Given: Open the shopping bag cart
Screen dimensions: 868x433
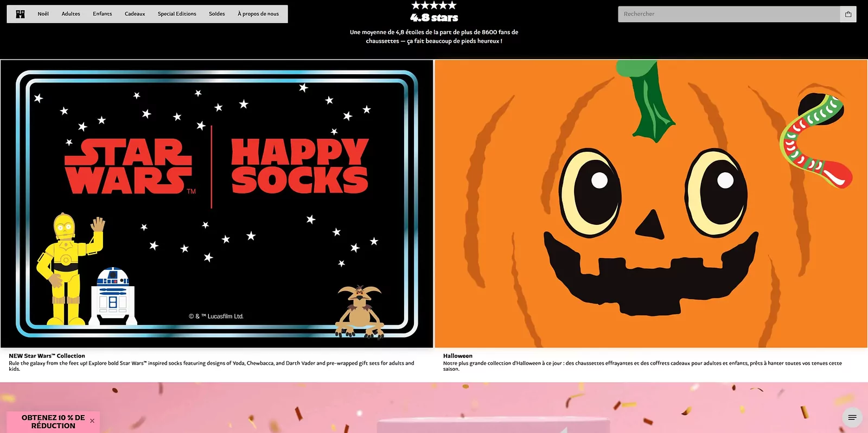Looking at the screenshot, I should coord(848,14).
